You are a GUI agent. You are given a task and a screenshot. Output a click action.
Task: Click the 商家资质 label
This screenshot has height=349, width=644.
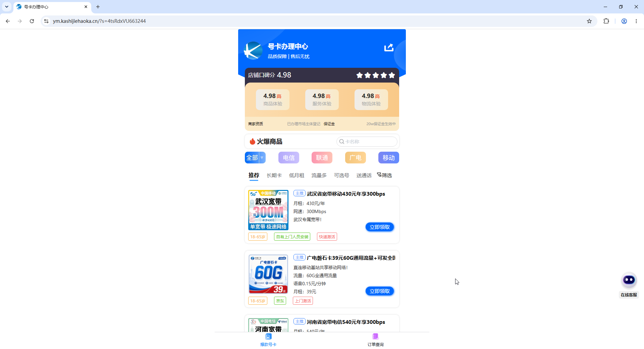pyautogui.click(x=256, y=124)
